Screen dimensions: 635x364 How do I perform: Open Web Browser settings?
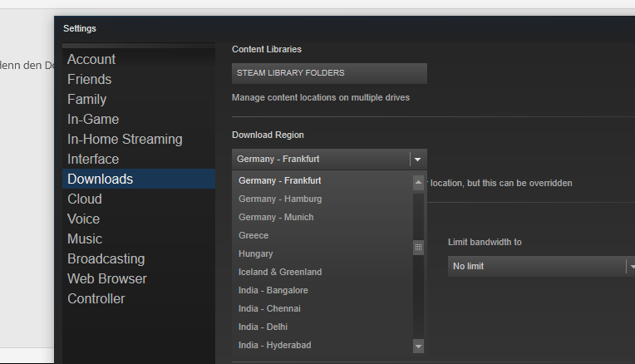[x=139, y=278]
